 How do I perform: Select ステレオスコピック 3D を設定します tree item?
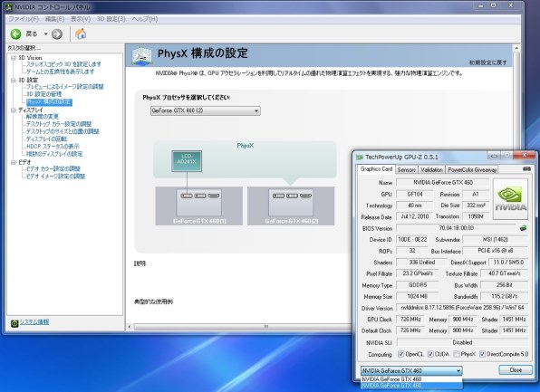tap(63, 64)
